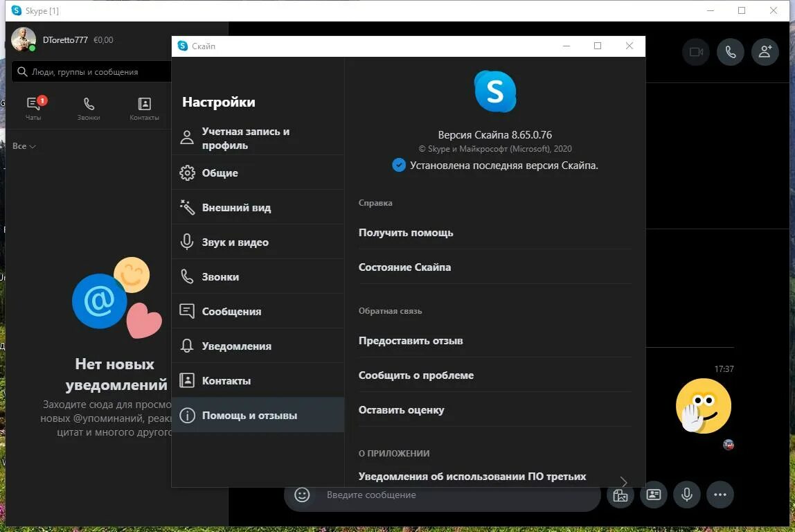Maximize the Скайп settings window

pos(598,46)
